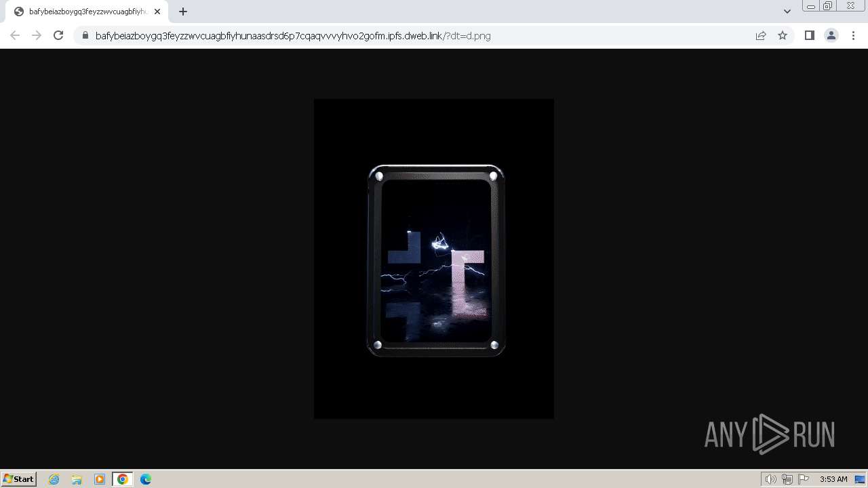
Task: Launch Microsoft Edge from taskbar
Action: [x=146, y=479]
